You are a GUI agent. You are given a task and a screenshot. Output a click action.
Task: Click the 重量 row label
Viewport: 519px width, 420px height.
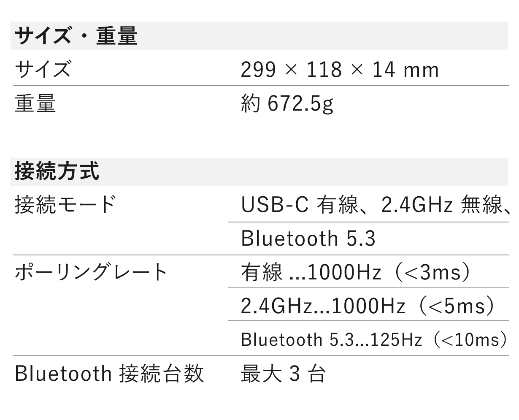pyautogui.click(x=35, y=103)
